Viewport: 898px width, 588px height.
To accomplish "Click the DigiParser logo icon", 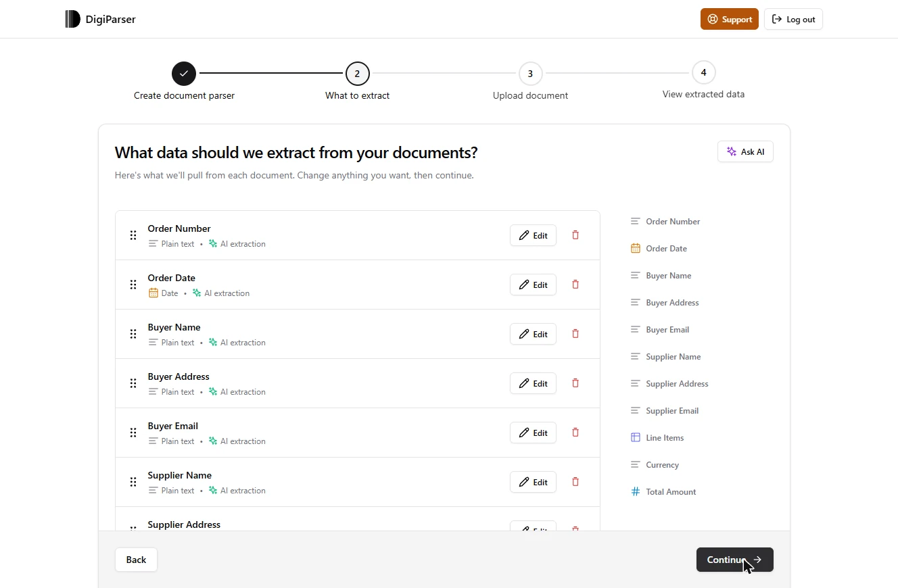I will 72,19.
